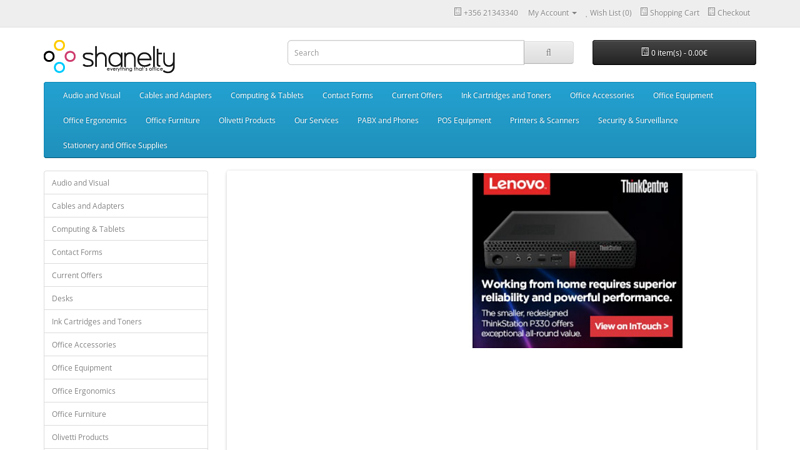Click the Shanelty logo
The width and height of the screenshot is (800, 450).
coord(110,57)
